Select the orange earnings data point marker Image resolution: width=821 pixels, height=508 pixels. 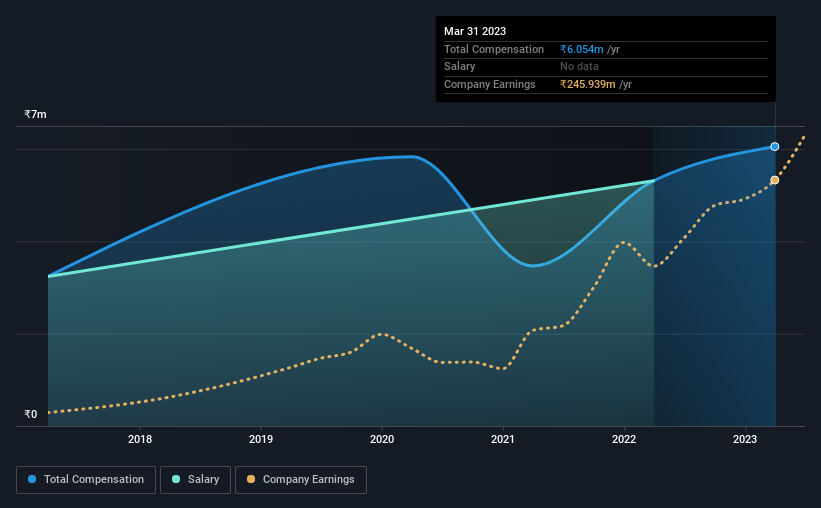774,180
